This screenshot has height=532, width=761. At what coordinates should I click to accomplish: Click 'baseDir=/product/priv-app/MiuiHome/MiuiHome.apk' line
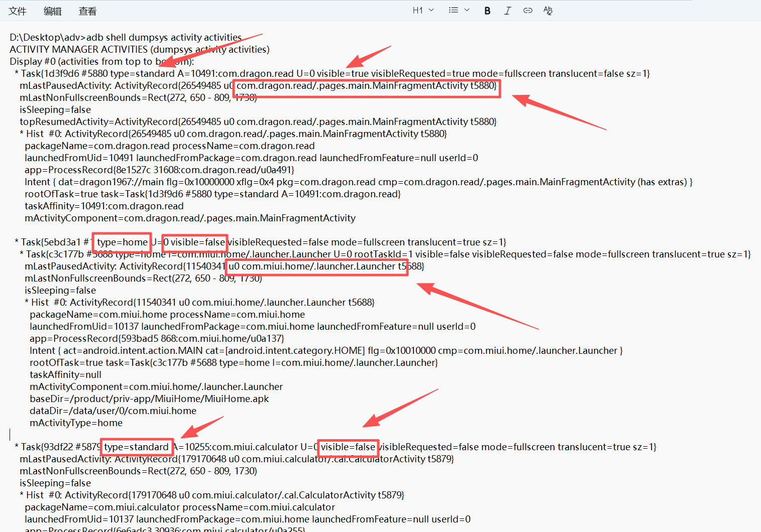(149, 399)
